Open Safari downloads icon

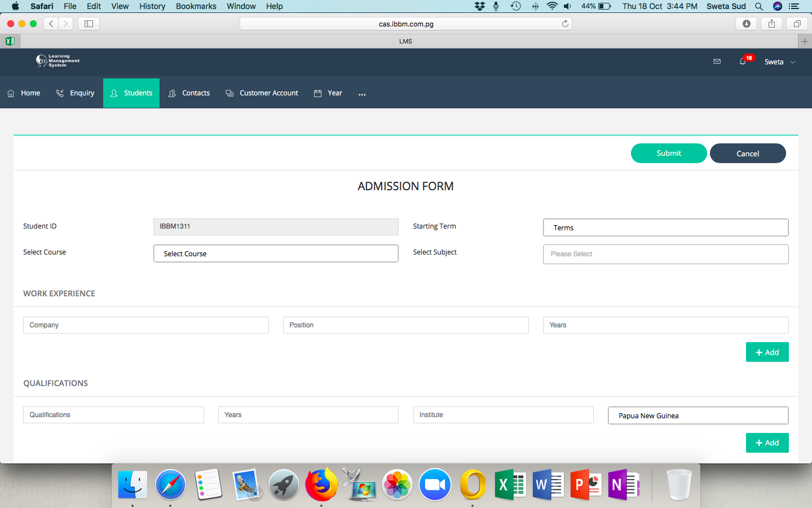[746, 24]
